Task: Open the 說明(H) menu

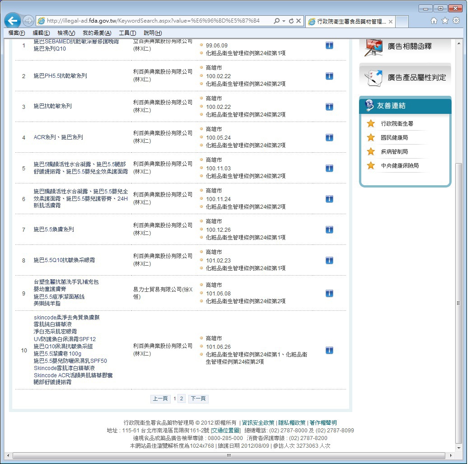Action: click(153, 33)
